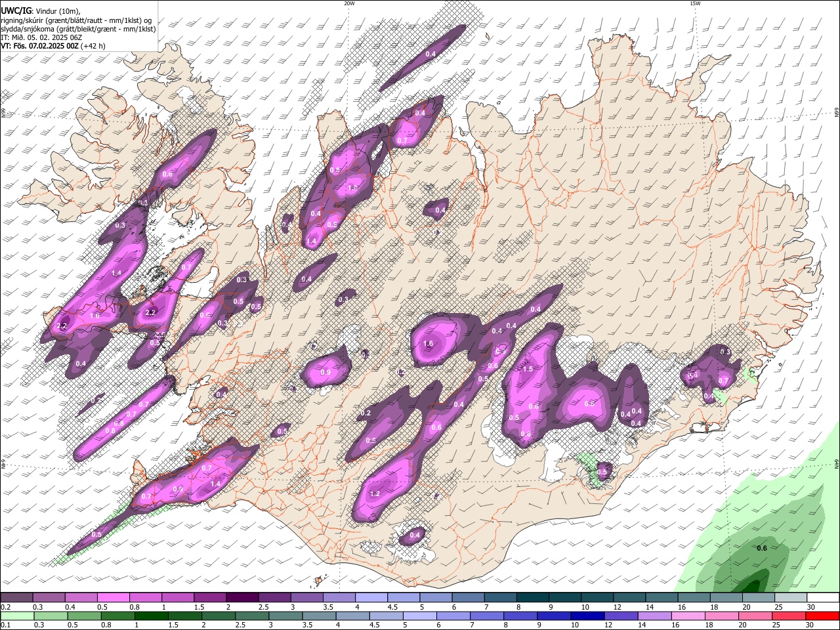Click the "2.5" label in the snow legend
The width and height of the screenshot is (840, 630).
(263, 607)
